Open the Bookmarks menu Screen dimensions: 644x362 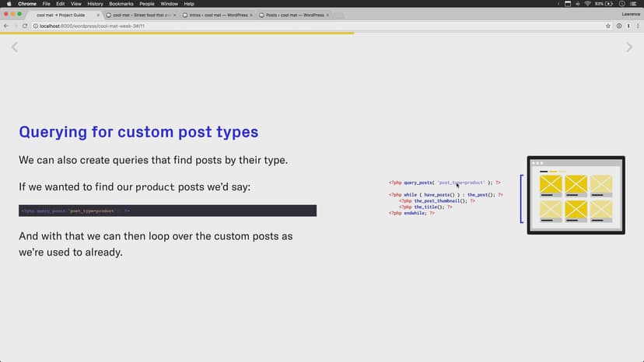tap(121, 4)
